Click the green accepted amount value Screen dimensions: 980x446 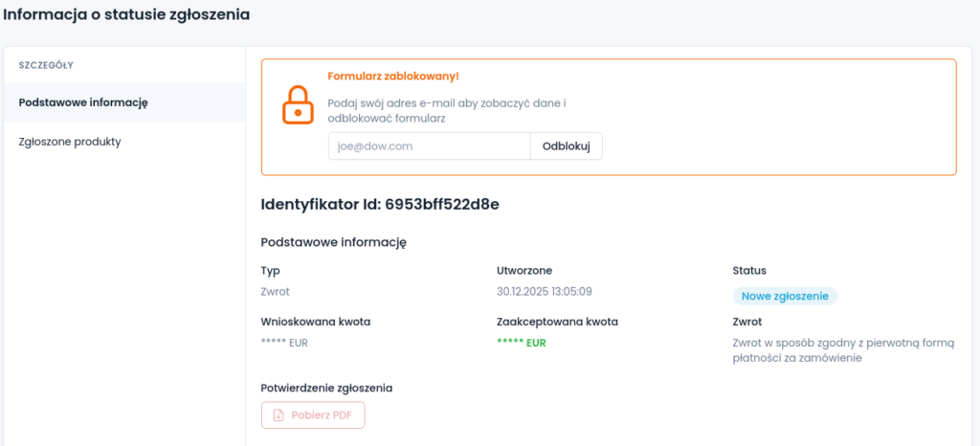pyautogui.click(x=522, y=343)
